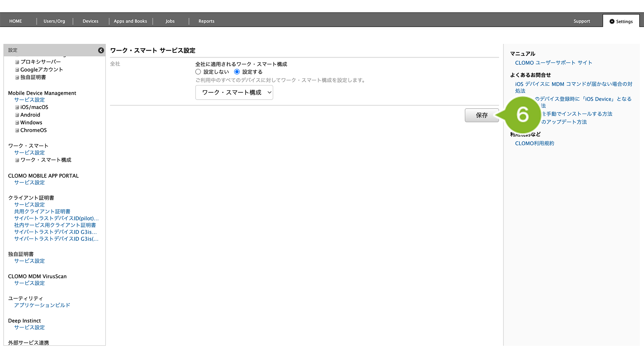Screen dimensions: 644x362
Task: Expand the iOS/macOS tree node
Action: [17, 108]
